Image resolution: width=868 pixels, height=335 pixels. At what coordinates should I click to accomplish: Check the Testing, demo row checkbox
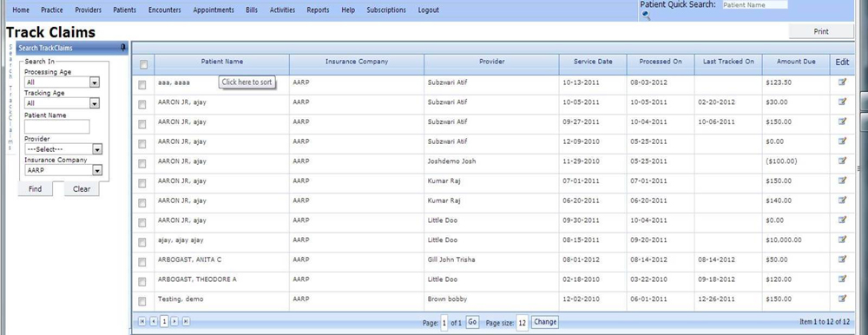142,301
